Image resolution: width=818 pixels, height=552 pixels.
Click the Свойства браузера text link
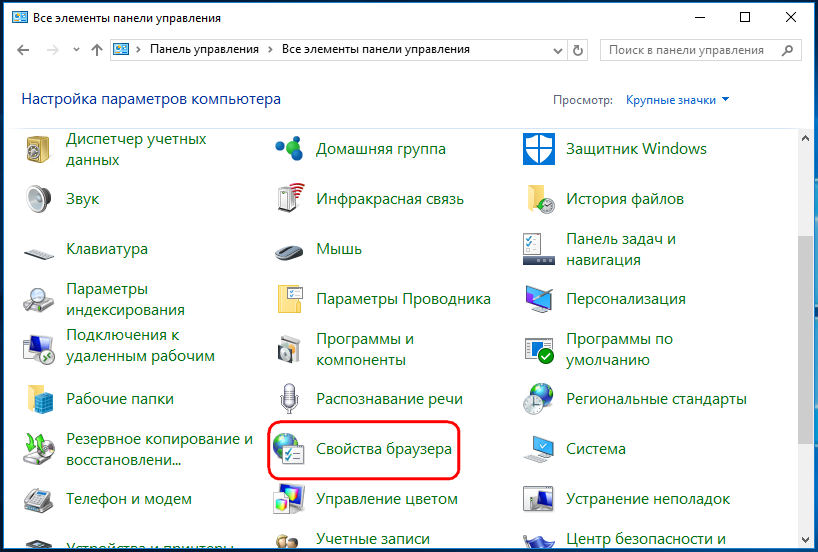pyautogui.click(x=384, y=449)
